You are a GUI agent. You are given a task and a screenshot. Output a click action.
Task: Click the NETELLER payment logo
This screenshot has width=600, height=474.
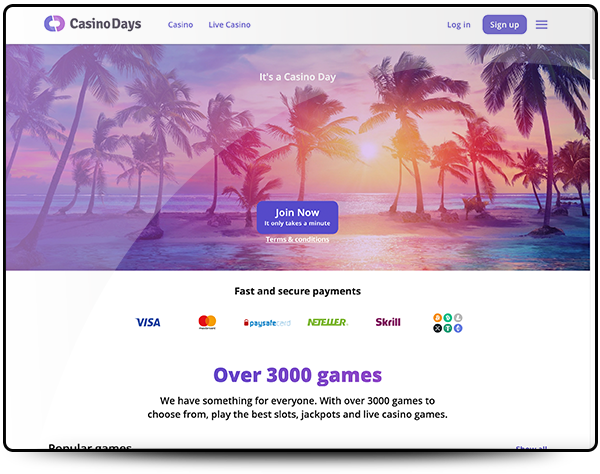coord(328,323)
